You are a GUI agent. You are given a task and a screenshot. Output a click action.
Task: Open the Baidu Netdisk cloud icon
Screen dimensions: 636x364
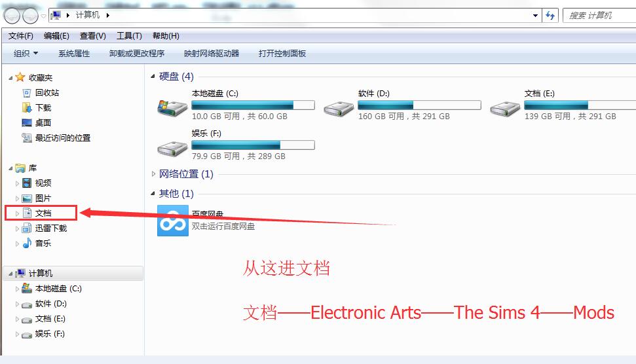point(173,221)
